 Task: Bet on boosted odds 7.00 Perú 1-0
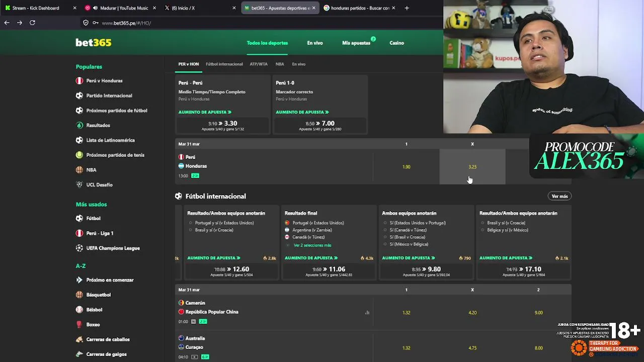(320, 126)
